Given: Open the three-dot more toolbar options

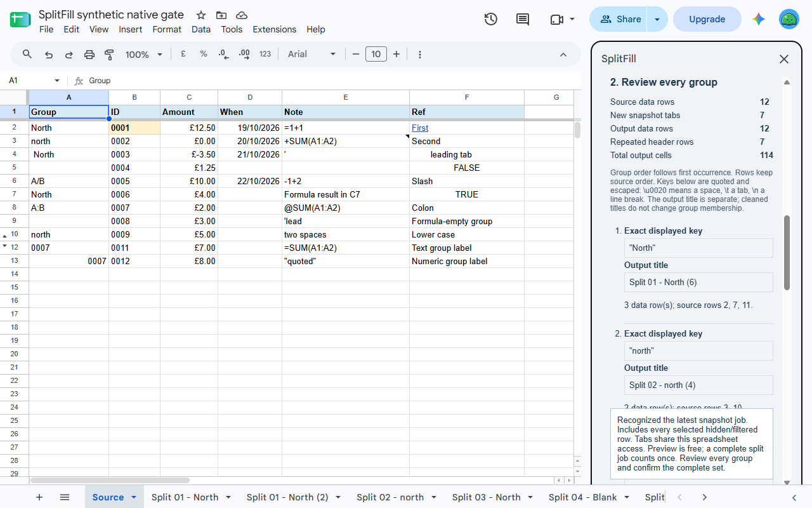Looking at the screenshot, I should (x=420, y=55).
